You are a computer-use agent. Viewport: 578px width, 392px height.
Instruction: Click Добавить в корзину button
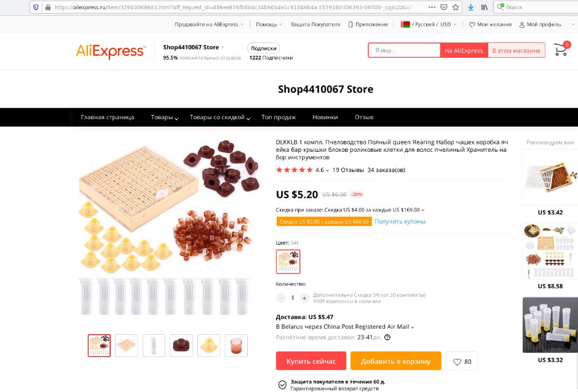395,361
